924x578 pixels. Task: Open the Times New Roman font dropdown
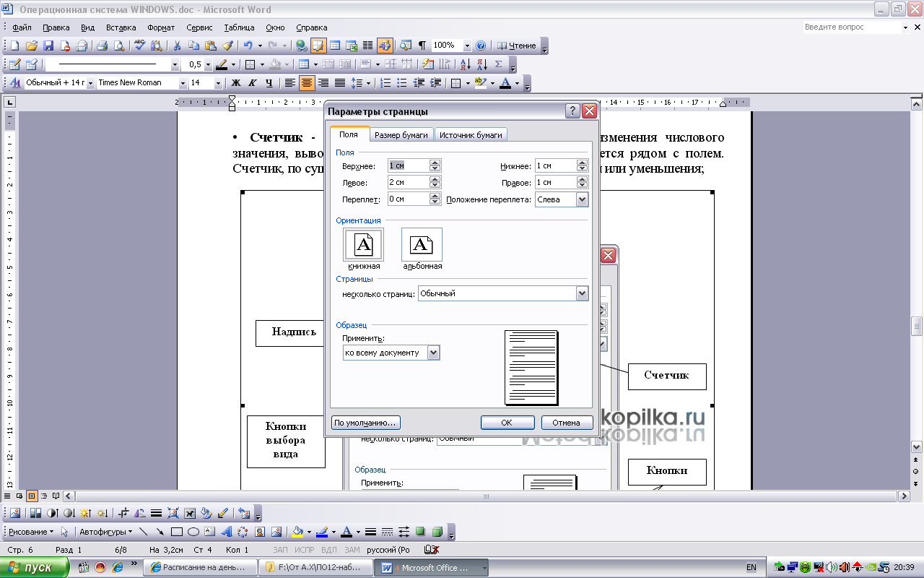click(x=182, y=83)
